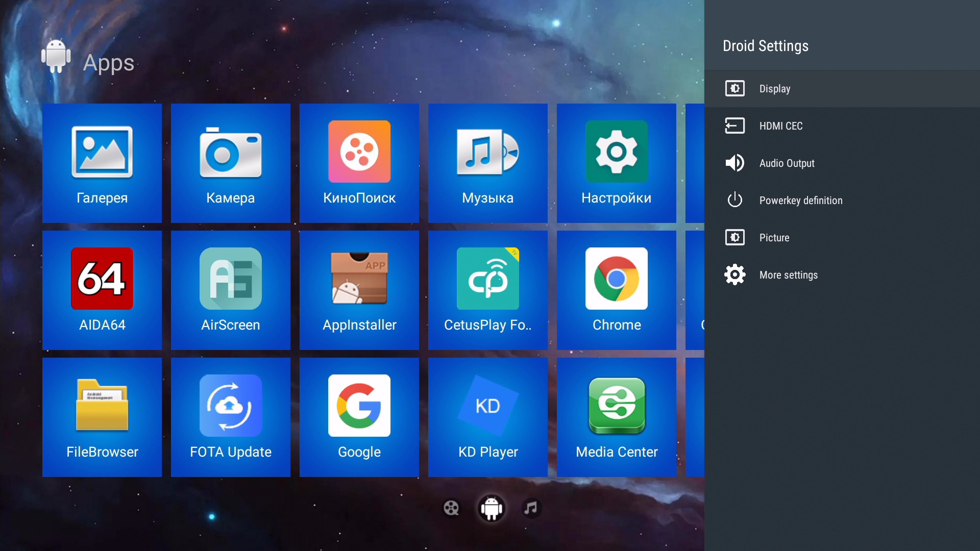Launch the Камера camera app

231,163
